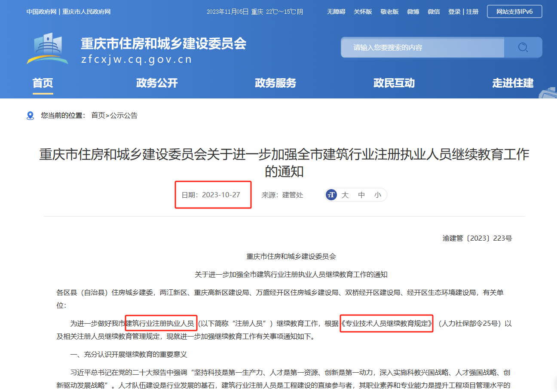Click the site title 重庆市住房和城乡建设委员会
The image size is (557, 392).
(164, 43)
